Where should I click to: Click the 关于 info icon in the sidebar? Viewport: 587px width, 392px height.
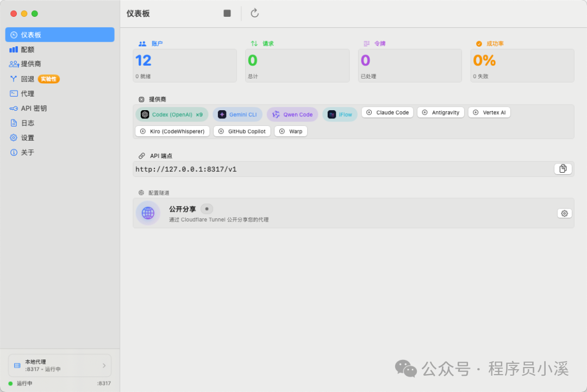(x=14, y=152)
